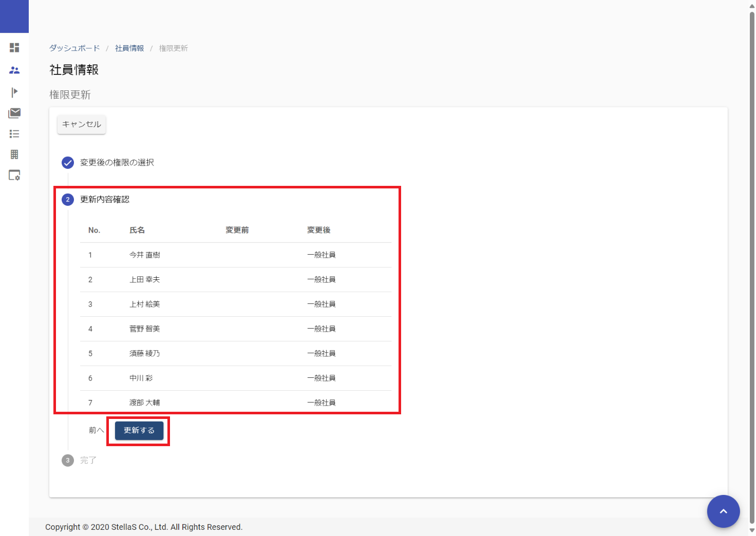Screen dimensions: 756x536
Task: Click the completed step checkmark icon
Action: point(68,163)
